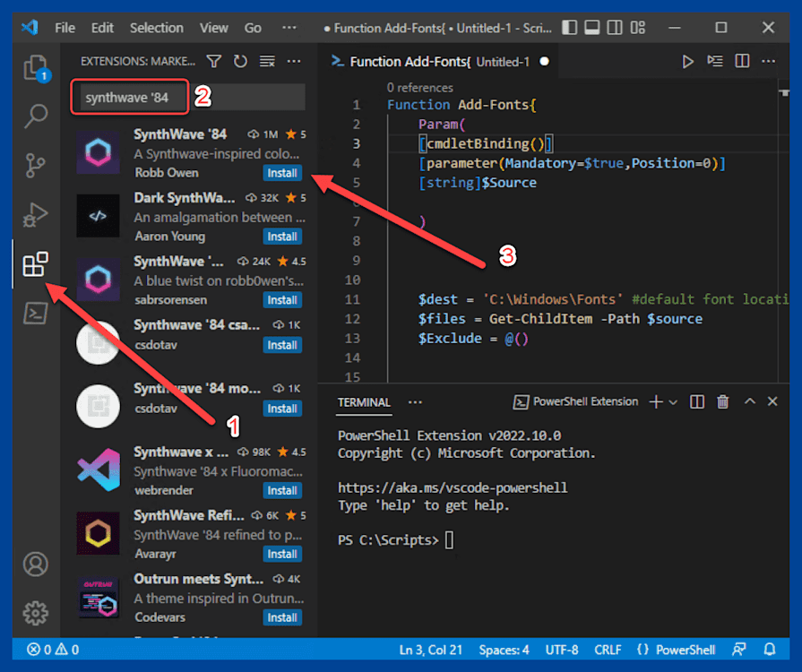Install the SynthWave '84 extension by Robb Owen
The width and height of the screenshot is (802, 672).
(x=282, y=173)
